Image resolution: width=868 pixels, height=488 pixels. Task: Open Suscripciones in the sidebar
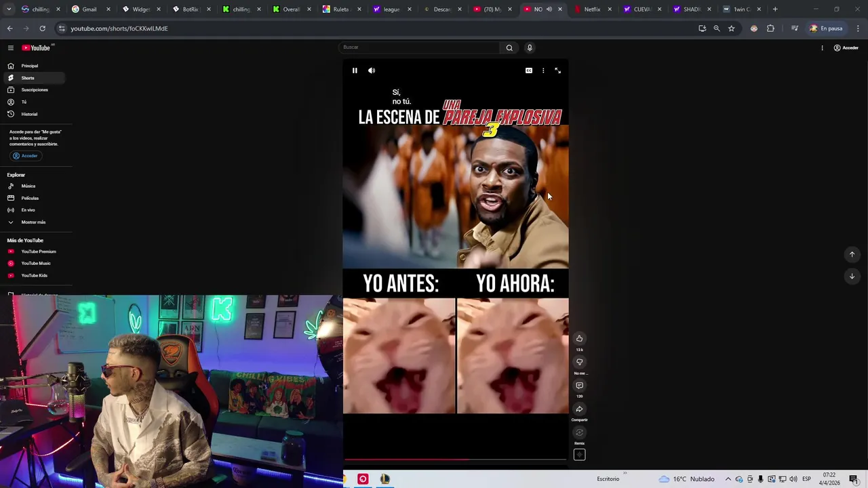pyautogui.click(x=34, y=89)
